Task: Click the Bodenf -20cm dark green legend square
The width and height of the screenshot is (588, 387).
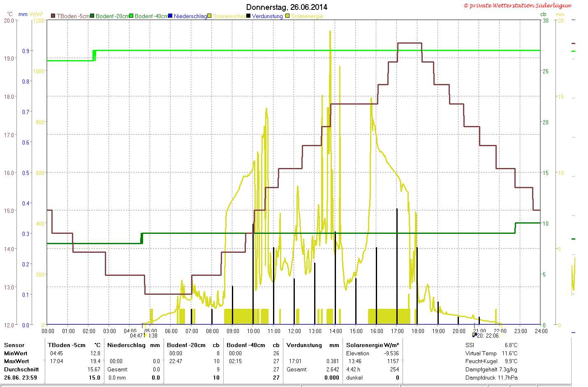Action: pos(93,16)
